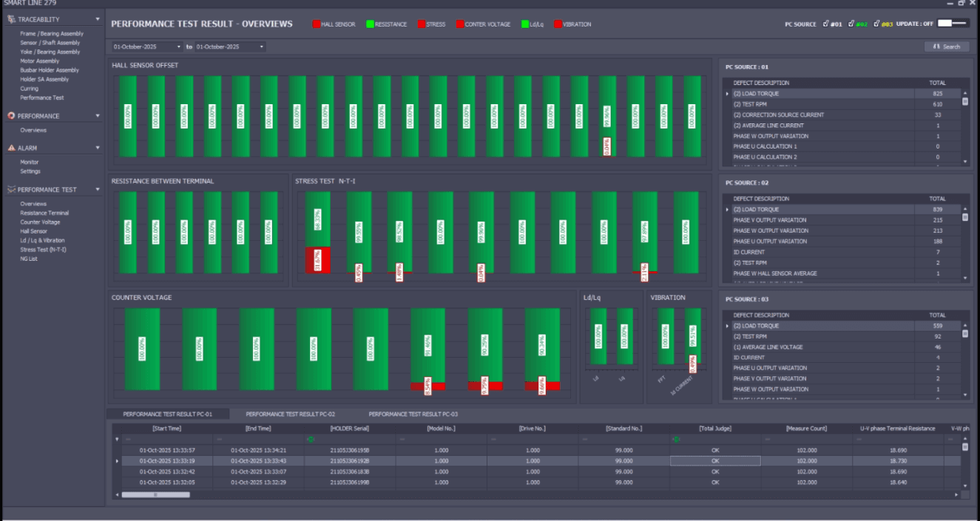980x521 pixels.
Task: Click the Traceability section icon
Action: pos(11,19)
